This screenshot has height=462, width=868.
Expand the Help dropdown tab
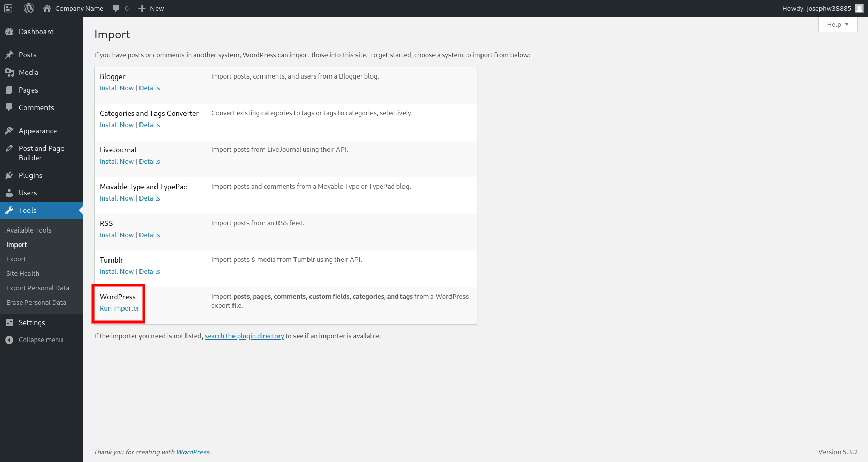tap(838, 24)
